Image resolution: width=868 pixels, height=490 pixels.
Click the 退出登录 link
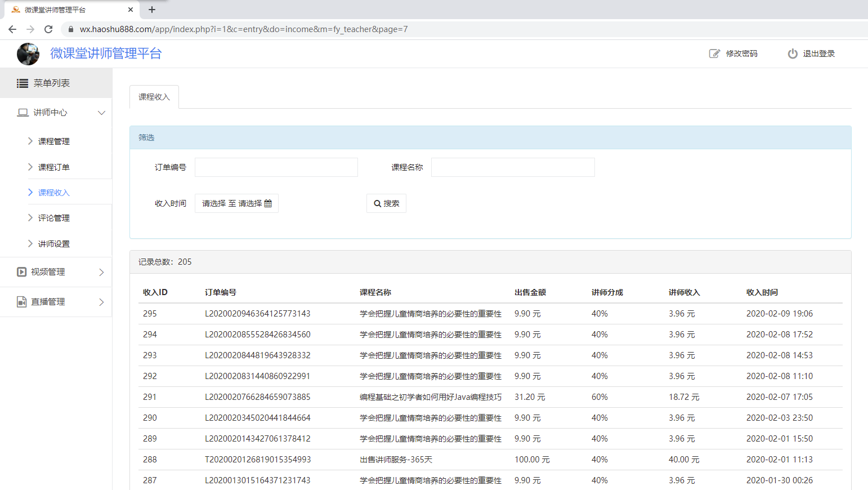[818, 54]
